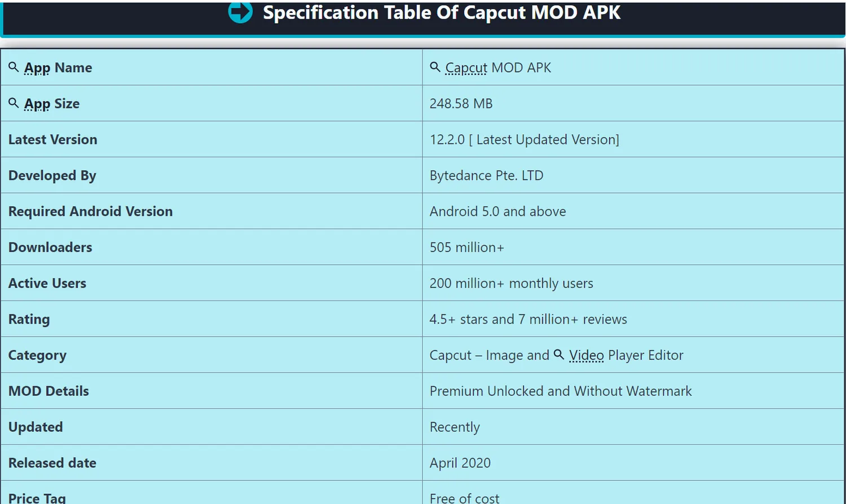Click Premium Unlocked and Without Watermark cell
The image size is (846, 504).
pyautogui.click(x=633, y=391)
